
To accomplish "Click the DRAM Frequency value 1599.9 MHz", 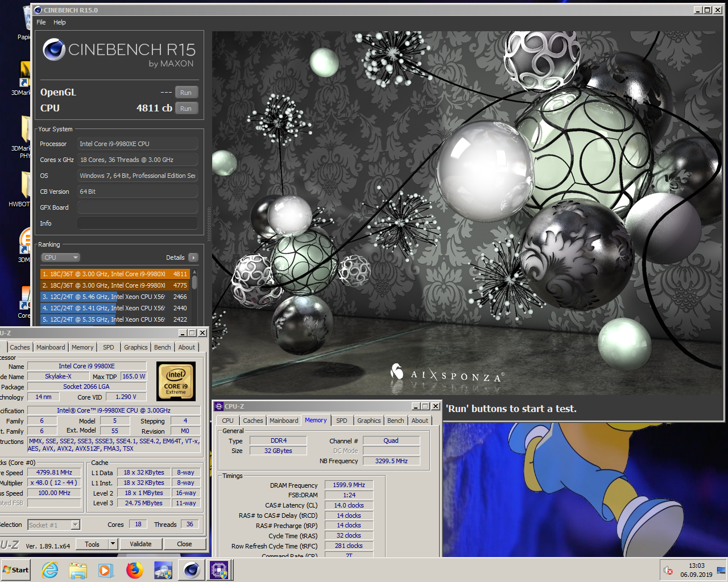I will tap(349, 485).
